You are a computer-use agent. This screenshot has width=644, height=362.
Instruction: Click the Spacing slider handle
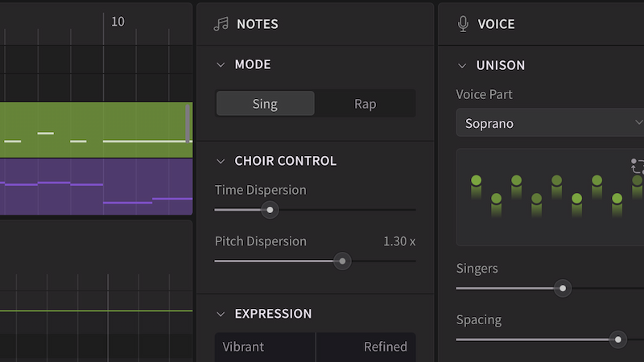[x=618, y=339]
